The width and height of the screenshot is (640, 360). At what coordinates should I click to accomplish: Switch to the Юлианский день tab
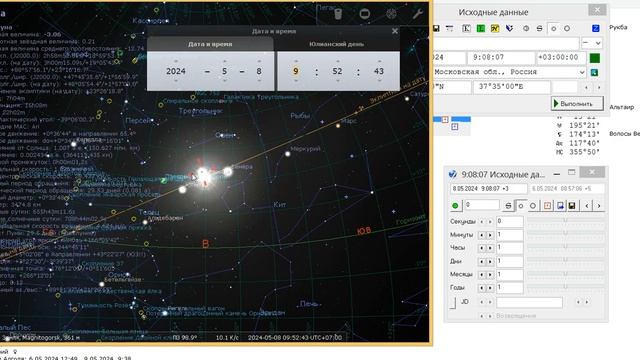337,44
